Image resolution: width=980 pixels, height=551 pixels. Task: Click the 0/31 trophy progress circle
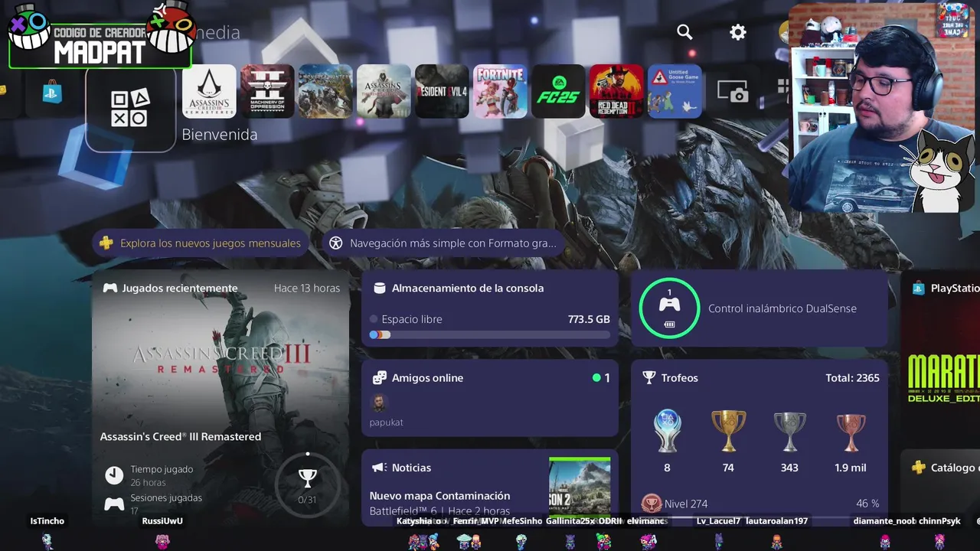pyautogui.click(x=307, y=485)
